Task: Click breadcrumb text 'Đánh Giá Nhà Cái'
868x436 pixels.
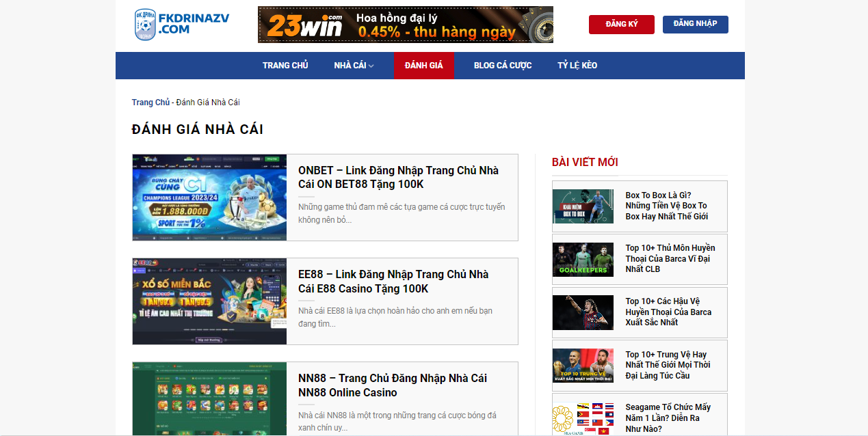Action: point(208,103)
